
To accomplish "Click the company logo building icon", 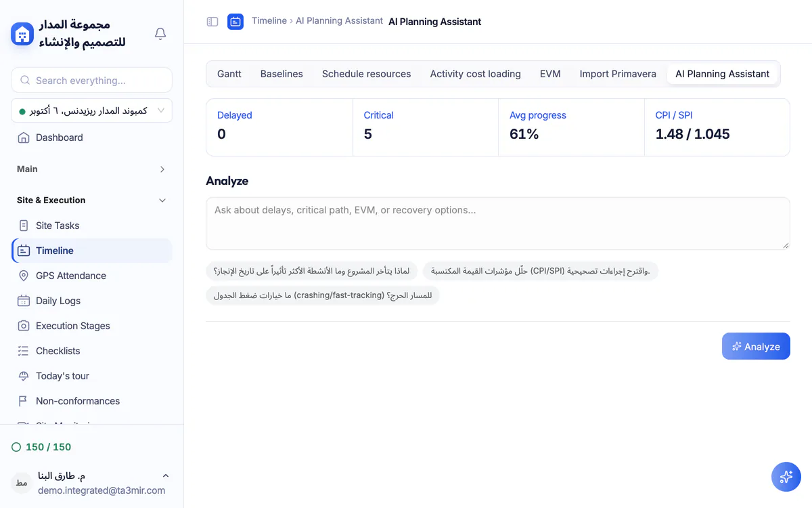I will [22, 34].
